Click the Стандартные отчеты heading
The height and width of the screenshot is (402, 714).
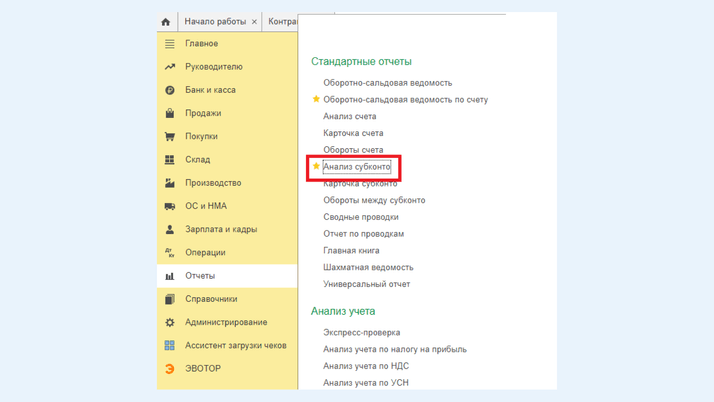point(362,61)
